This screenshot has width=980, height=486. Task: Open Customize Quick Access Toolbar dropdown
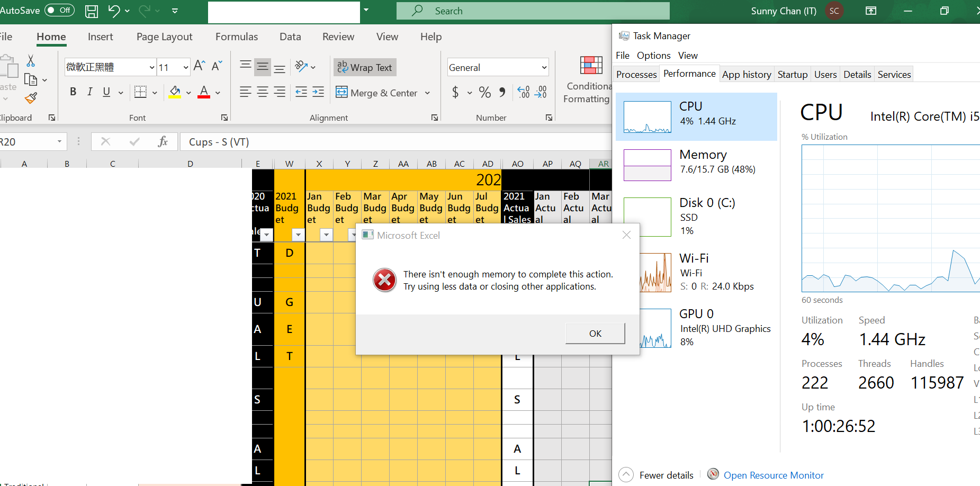pos(175,11)
